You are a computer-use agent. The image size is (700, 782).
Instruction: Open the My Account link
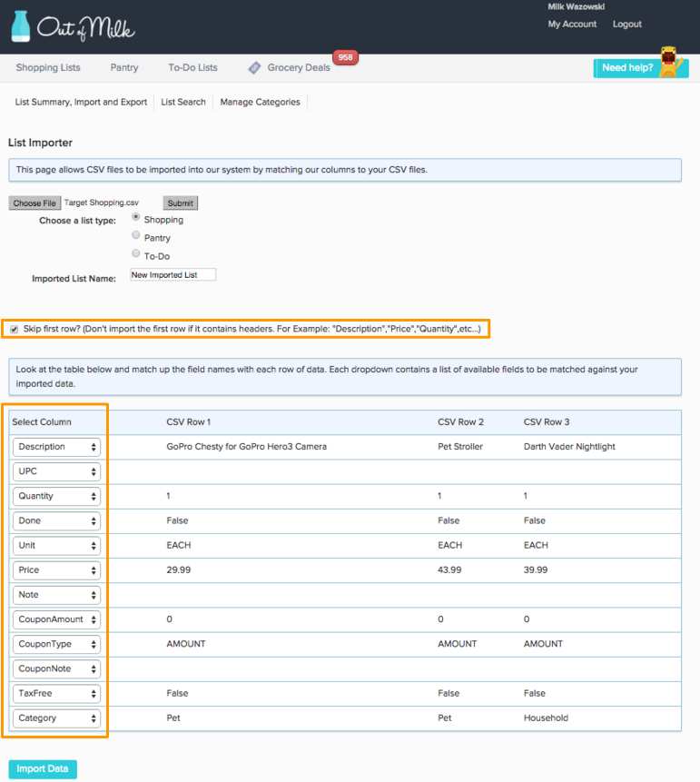point(572,24)
